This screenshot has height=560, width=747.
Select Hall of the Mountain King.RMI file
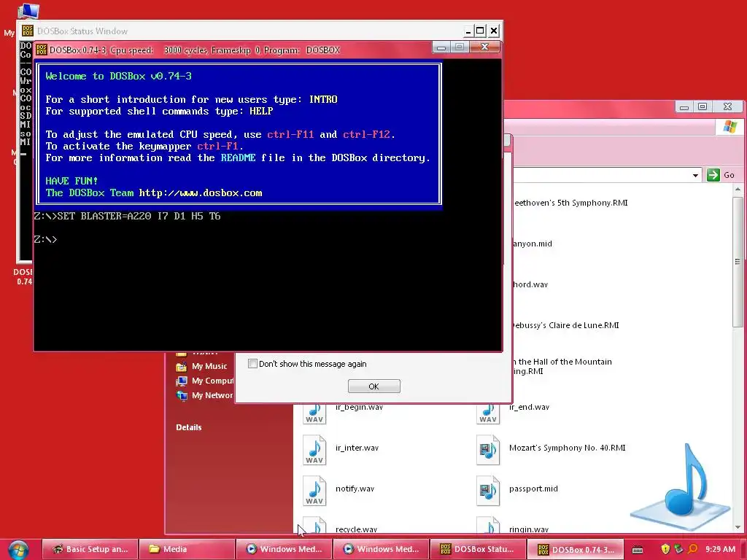[562, 366]
